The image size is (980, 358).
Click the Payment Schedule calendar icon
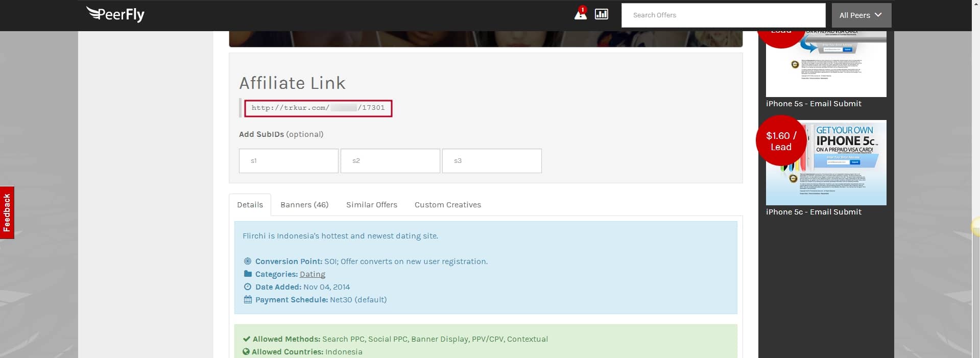248,299
